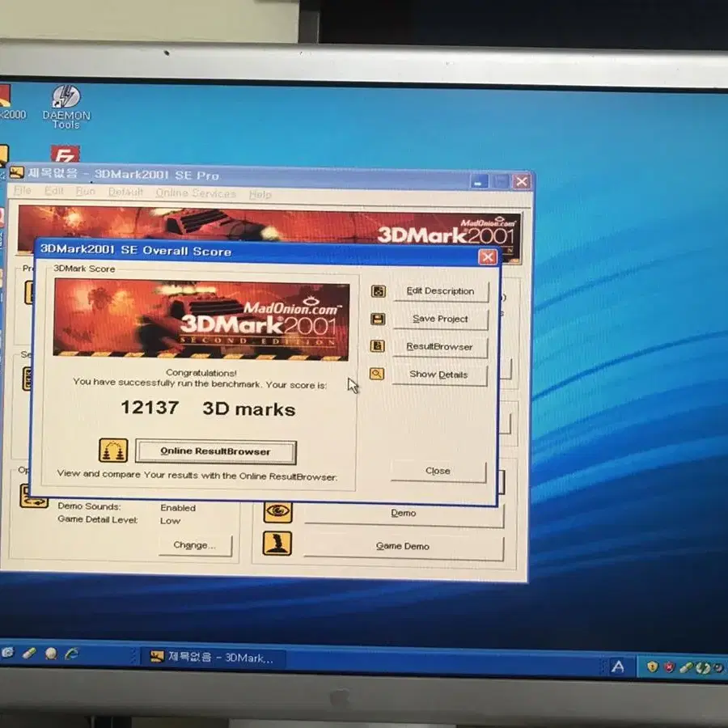Click the eye icon beside Demo

click(x=278, y=512)
